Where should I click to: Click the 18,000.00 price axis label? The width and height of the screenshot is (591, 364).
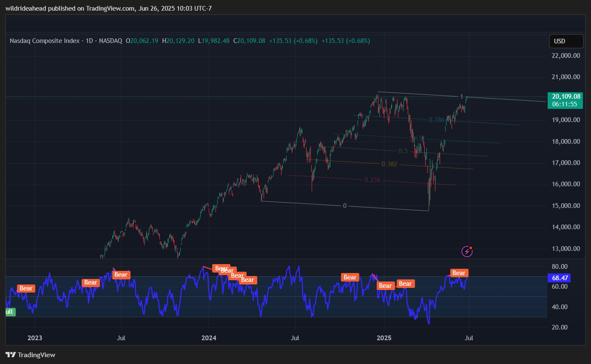coord(565,142)
